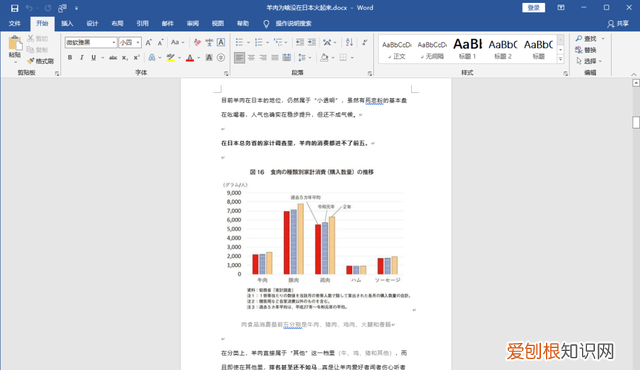
Task: Open the font name dropdown (微软雅黑)
Action: click(114, 42)
